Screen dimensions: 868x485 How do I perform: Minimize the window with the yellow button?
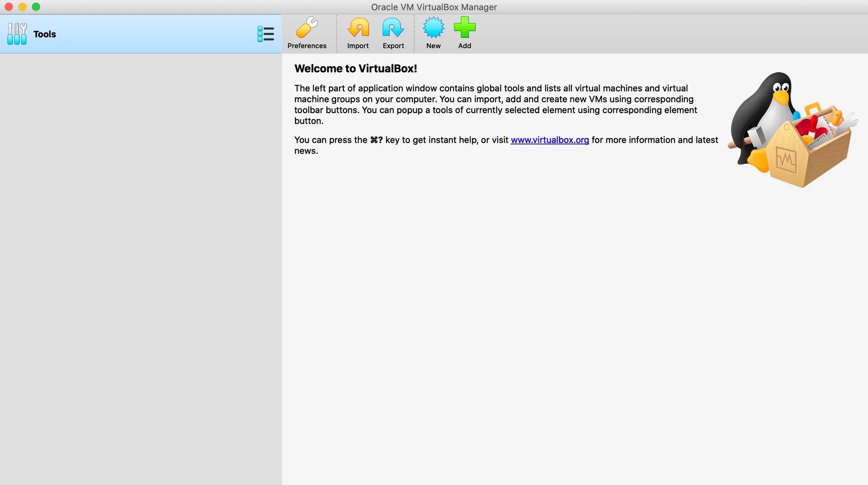click(x=22, y=7)
